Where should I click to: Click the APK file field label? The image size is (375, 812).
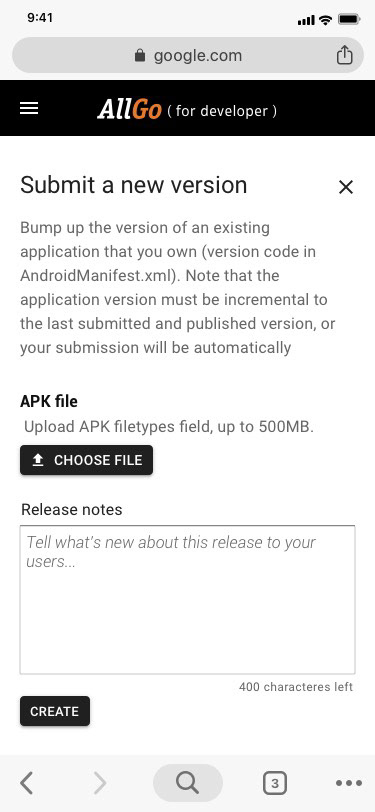49,401
